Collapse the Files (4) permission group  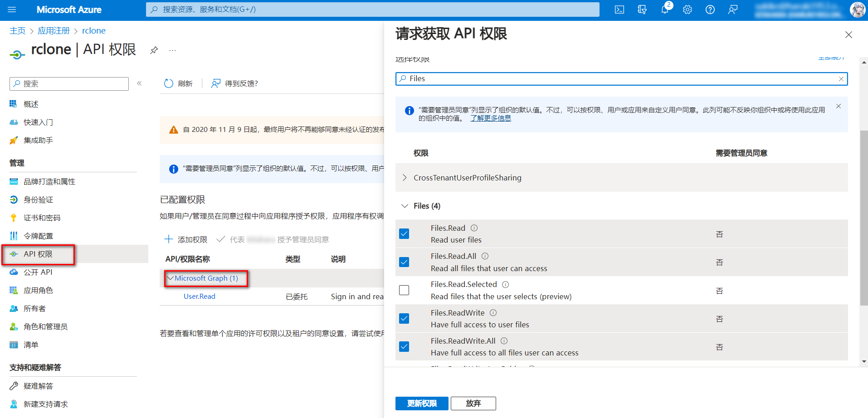click(x=405, y=206)
